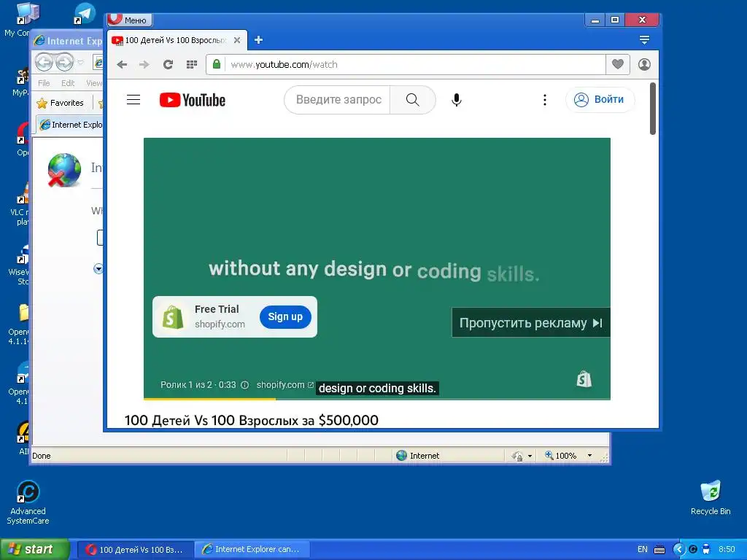Expand hidden tray icons arrow
Screen dimensions: 747x560
pos(678,549)
